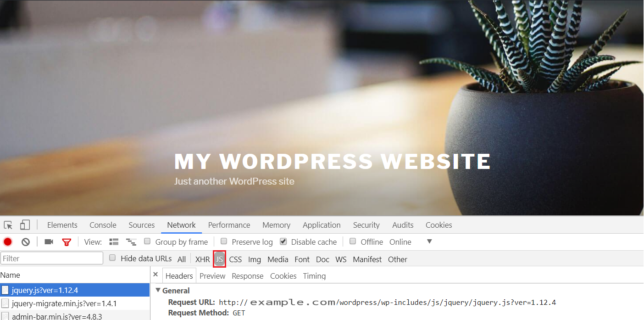
Task: Toggle the JS request filter
Action: 220,259
